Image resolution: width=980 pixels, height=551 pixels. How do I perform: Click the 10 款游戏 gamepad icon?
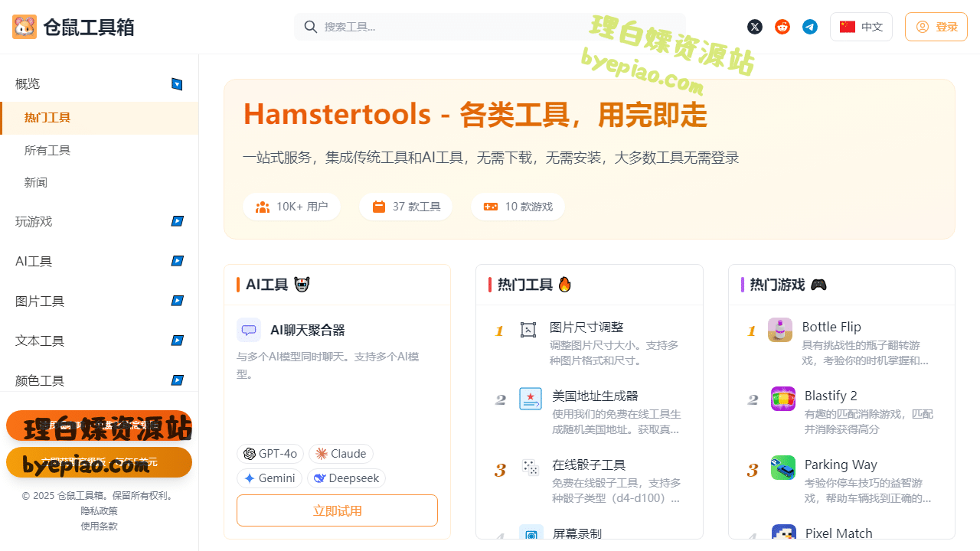[x=491, y=207]
